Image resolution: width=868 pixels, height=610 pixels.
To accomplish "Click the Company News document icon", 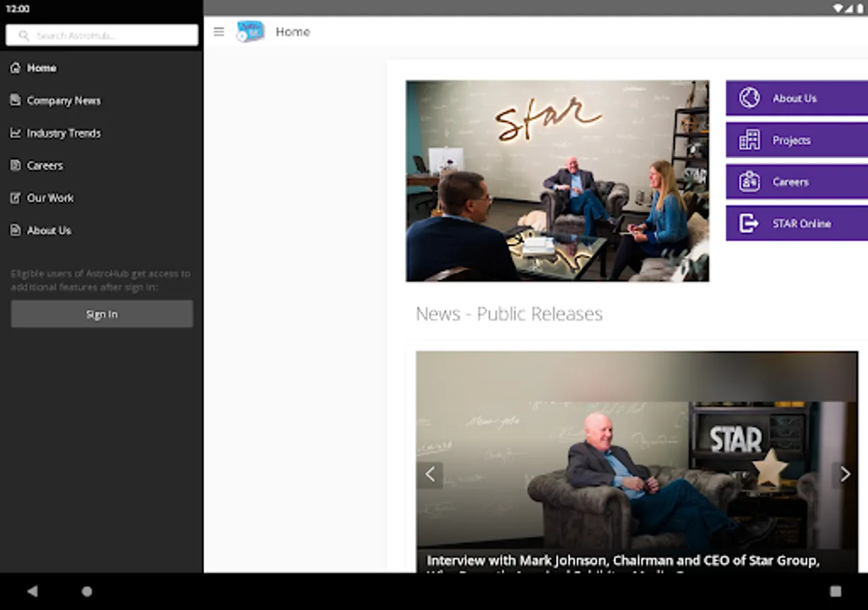I will [x=16, y=100].
